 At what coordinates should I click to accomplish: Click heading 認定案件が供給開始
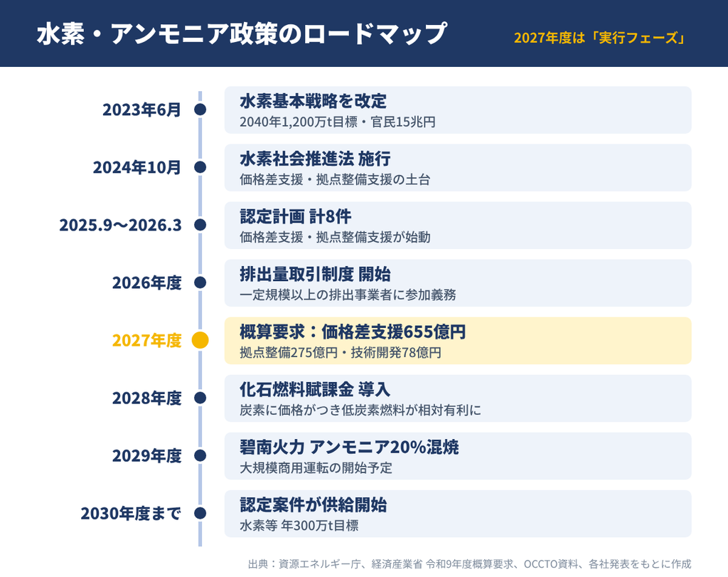[x=314, y=505]
